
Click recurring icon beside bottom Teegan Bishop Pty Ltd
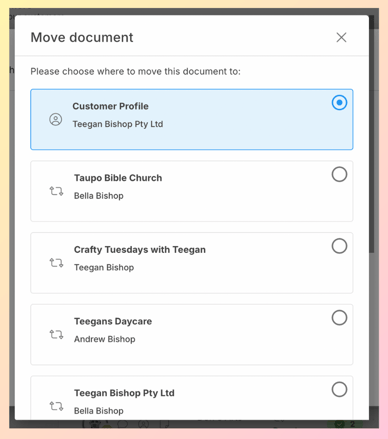(56, 406)
